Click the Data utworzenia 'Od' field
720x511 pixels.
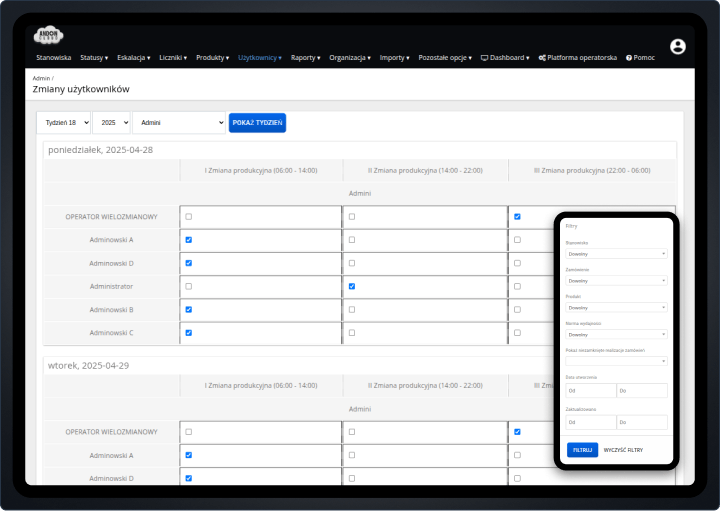590,391
